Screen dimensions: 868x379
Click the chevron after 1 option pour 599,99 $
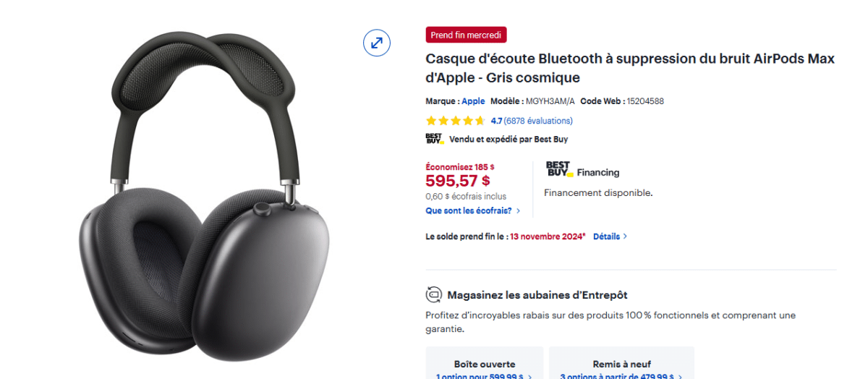[x=529, y=377]
